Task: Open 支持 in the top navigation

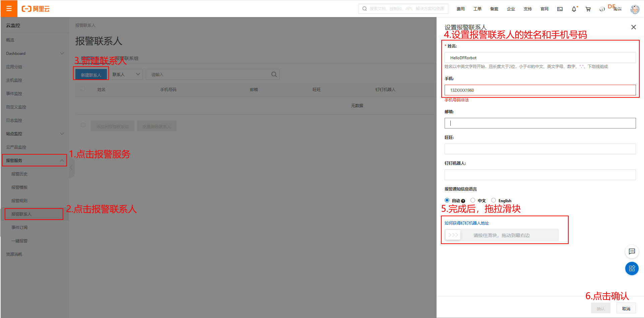Action: (x=527, y=9)
